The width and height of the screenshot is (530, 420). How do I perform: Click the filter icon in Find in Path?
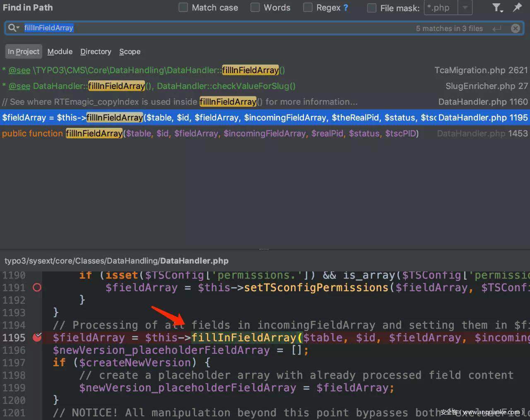[x=496, y=7]
